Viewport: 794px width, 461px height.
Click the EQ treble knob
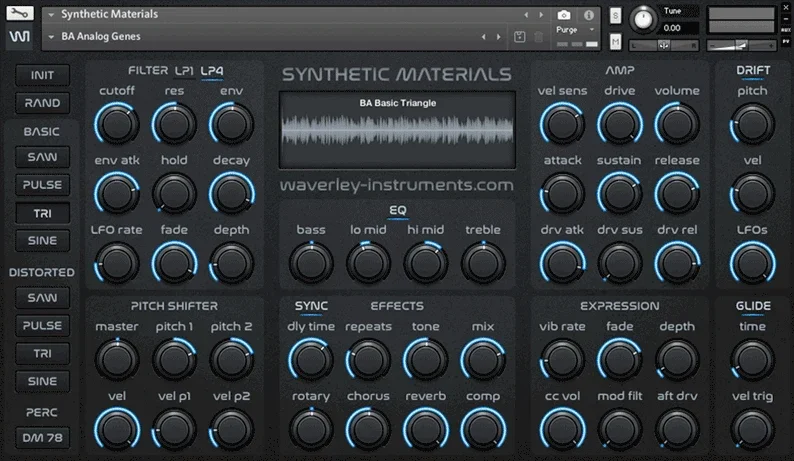point(483,263)
